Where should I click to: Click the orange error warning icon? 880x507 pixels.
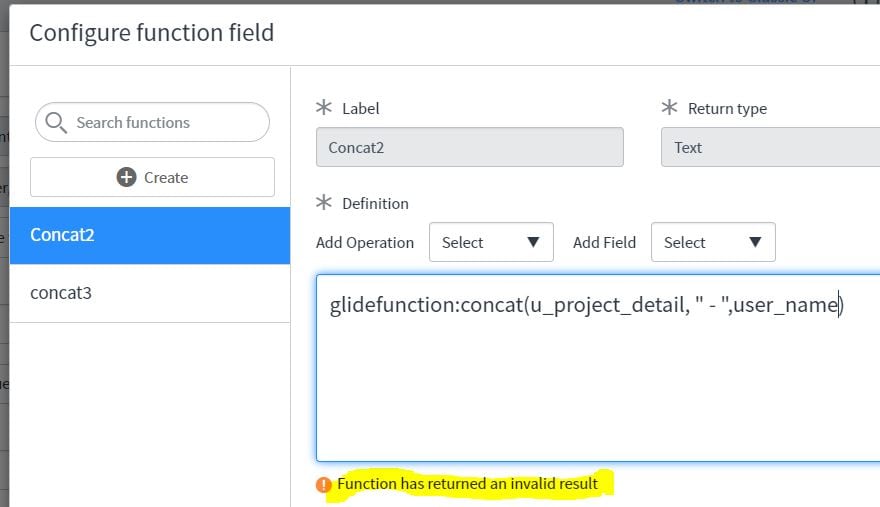coord(324,484)
